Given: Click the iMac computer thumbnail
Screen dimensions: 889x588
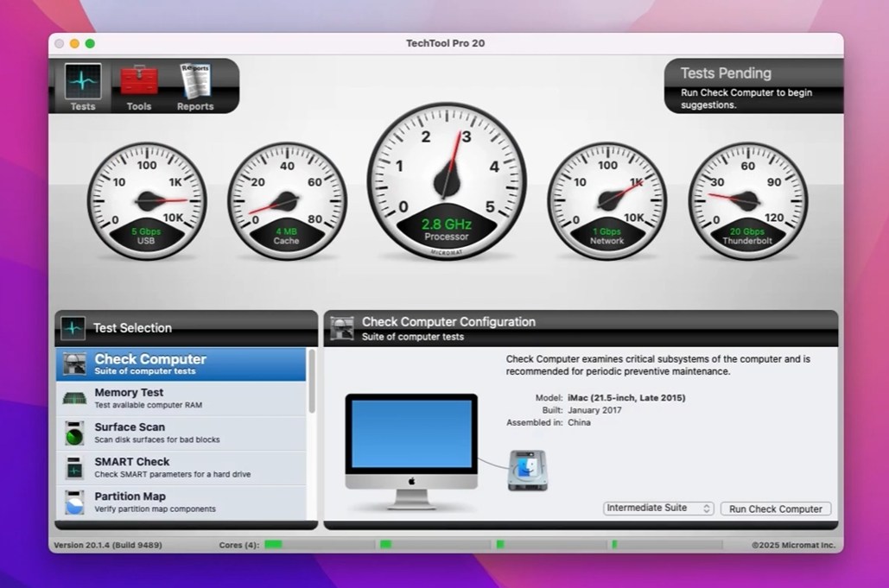Looking at the screenshot, I should coord(410,445).
